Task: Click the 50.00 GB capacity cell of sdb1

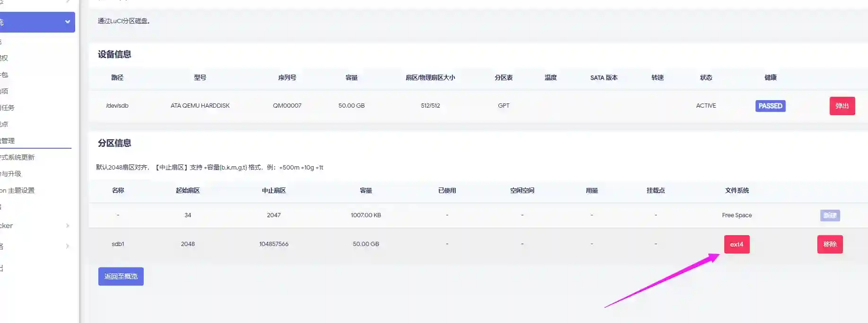Action: 366,244
